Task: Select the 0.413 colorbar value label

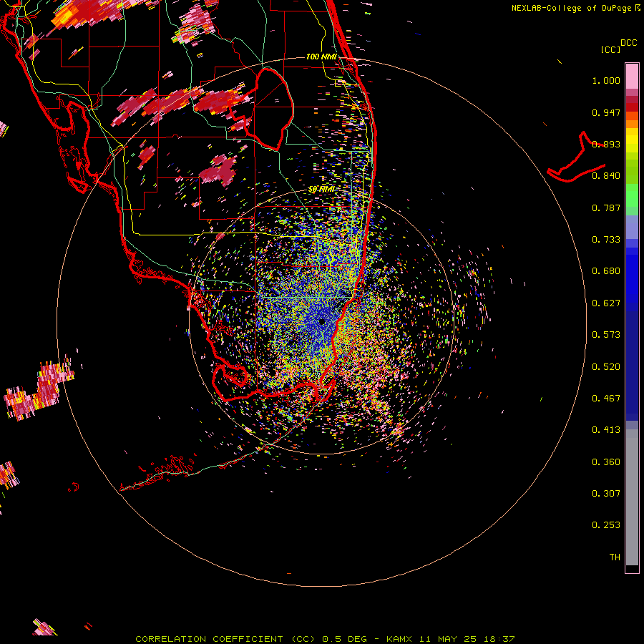Action: 606,430
